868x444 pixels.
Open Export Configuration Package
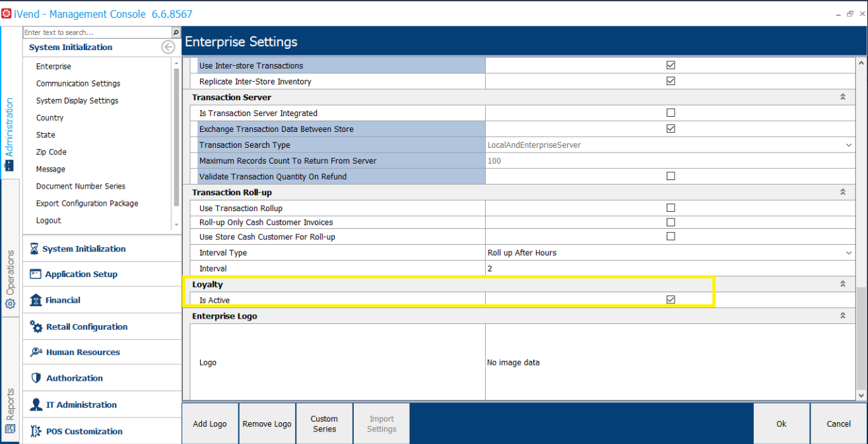(87, 204)
